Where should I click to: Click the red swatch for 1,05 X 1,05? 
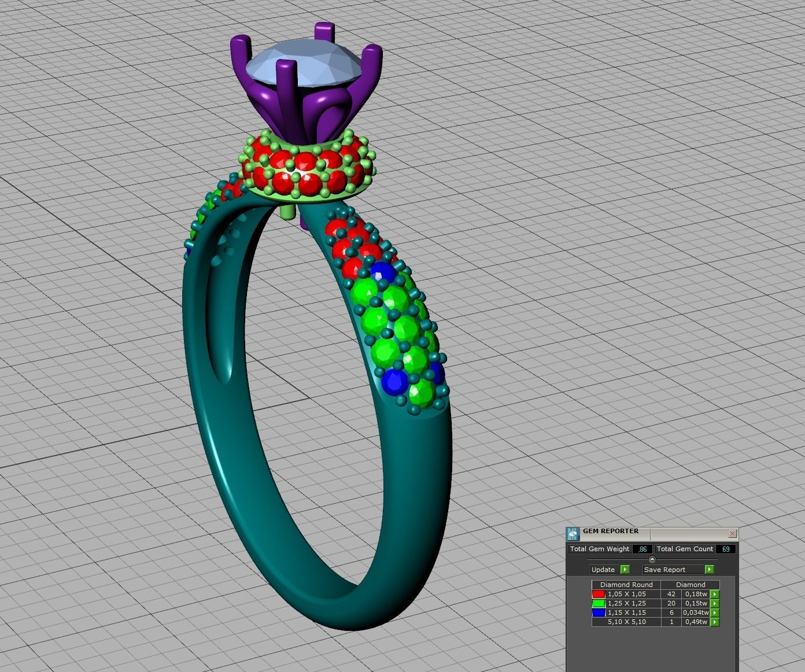599,594
